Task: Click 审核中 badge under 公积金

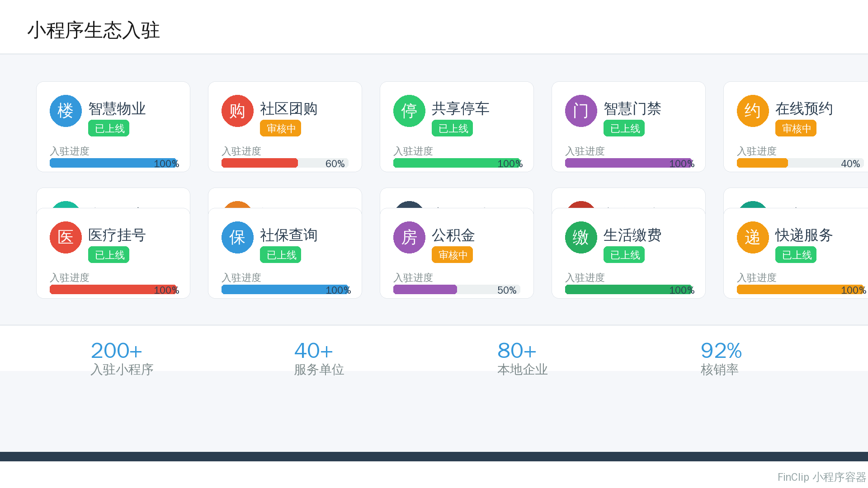Action: click(x=452, y=255)
